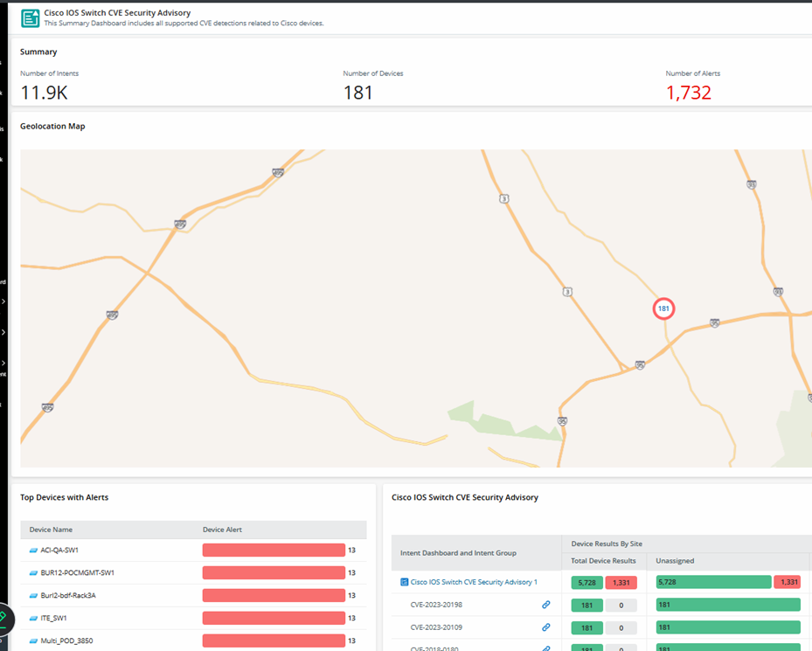Click the device icon beside BUR12-POCMGMT-SW1
Screen dimensions: 812x651
coord(33,573)
